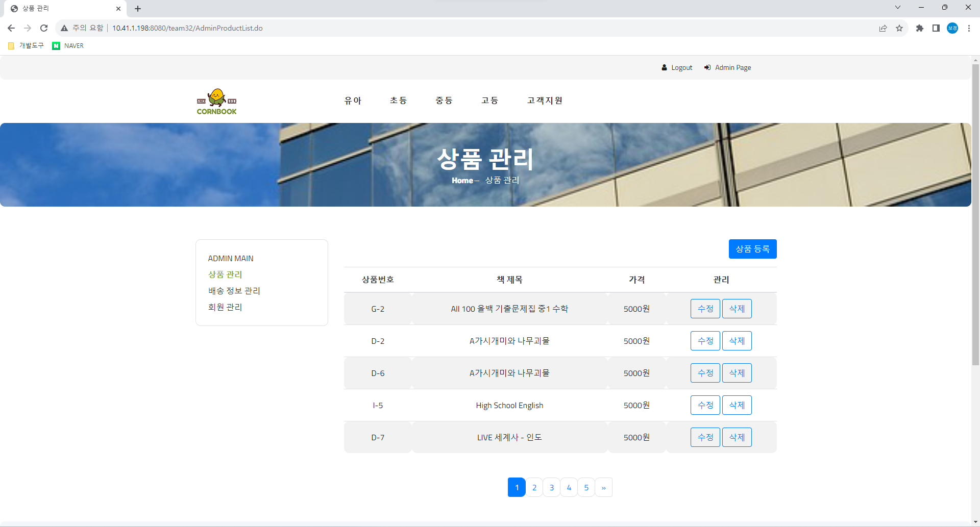Open the 고객지원 menu
Viewport: 980px width, 527px height.
(545, 101)
